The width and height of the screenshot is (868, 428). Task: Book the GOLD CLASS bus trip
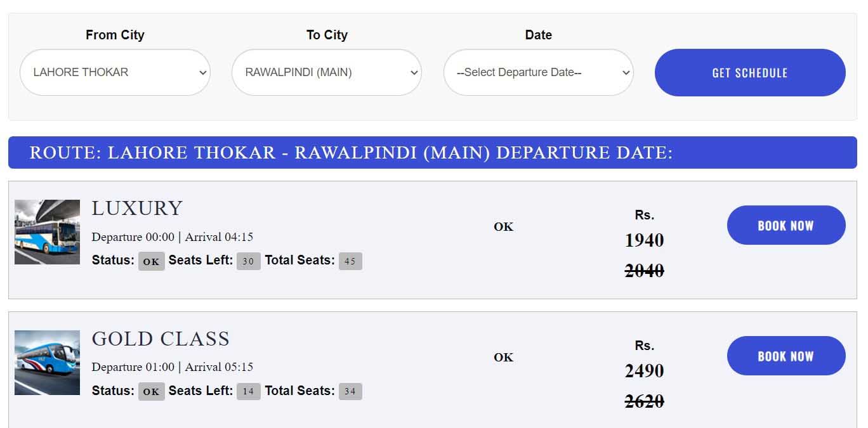786,356
